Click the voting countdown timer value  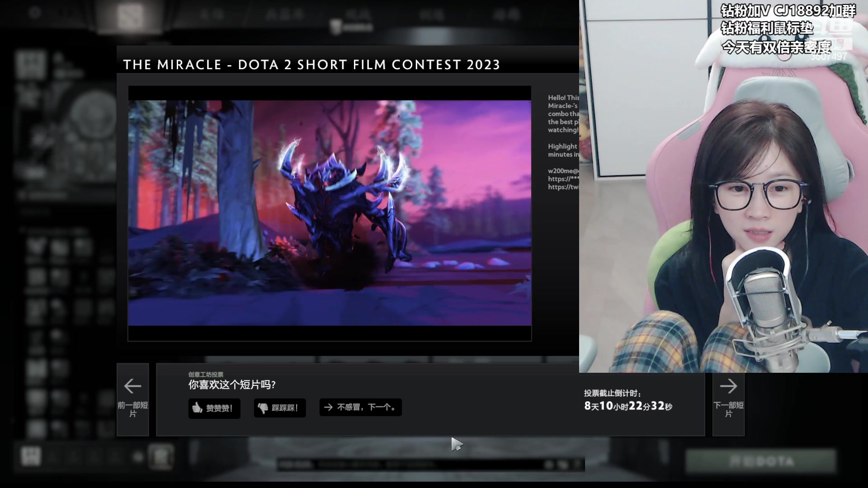(628, 406)
